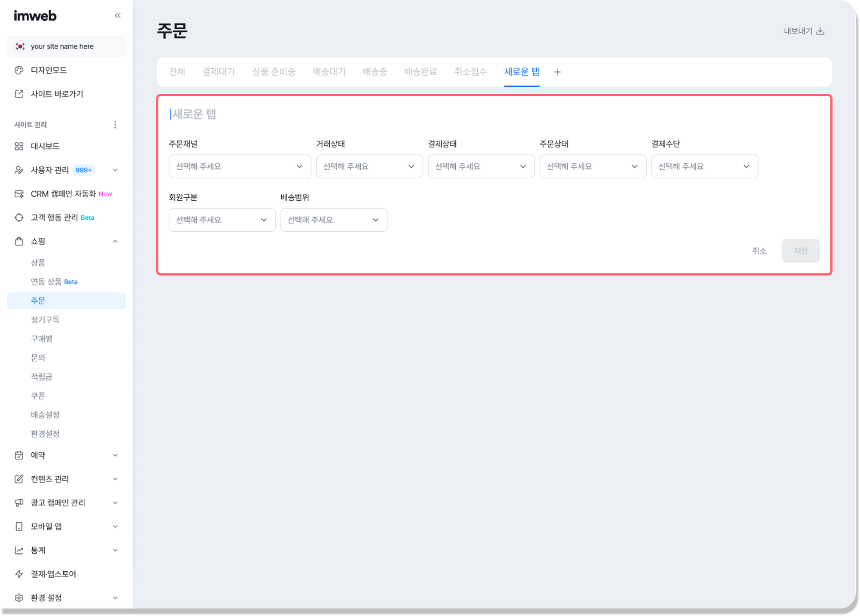This screenshot has width=860, height=616.
Task: Click the plus icon to add tab
Action: click(557, 72)
